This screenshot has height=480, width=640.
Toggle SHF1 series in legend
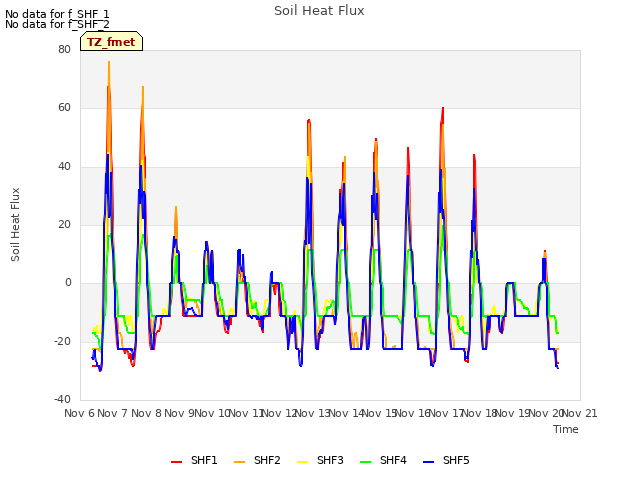(x=194, y=460)
